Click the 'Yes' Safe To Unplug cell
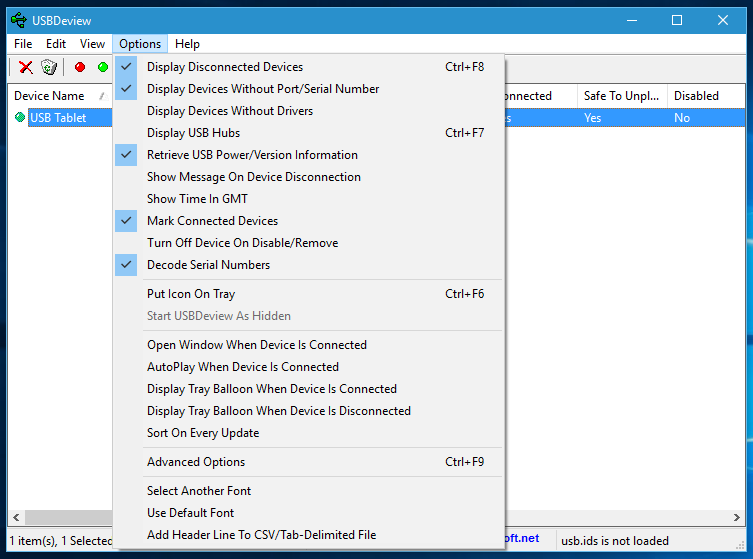 (593, 118)
